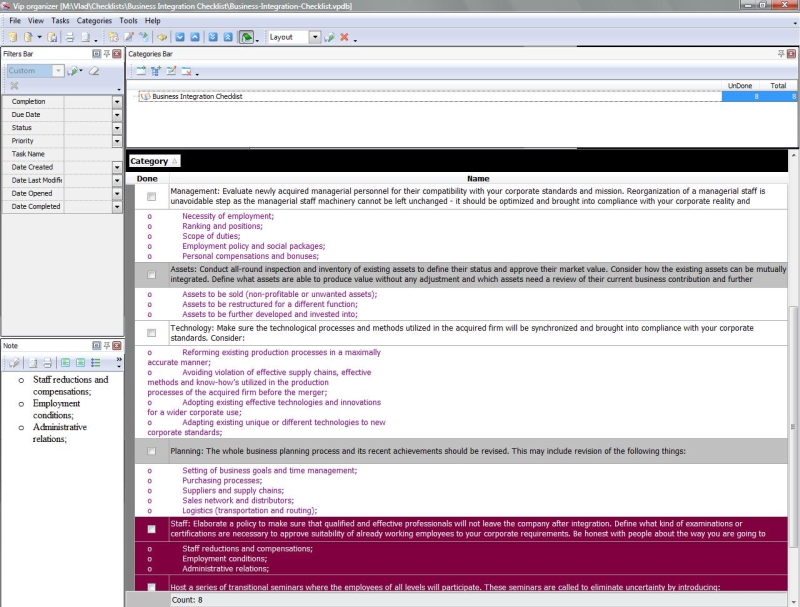The width and height of the screenshot is (800, 607).
Task: Click the Category grouping header button
Action: 154,161
